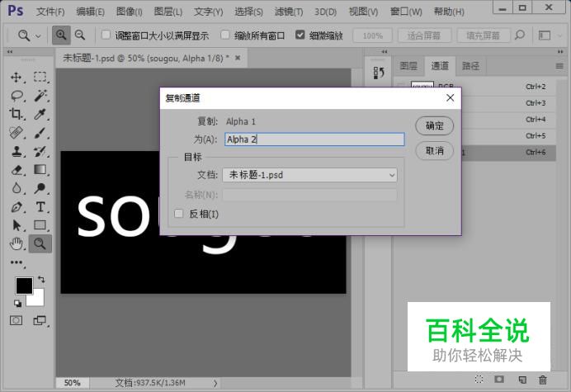Select the Horizontal Type tool
The height and width of the screenshot is (392, 571).
40,207
